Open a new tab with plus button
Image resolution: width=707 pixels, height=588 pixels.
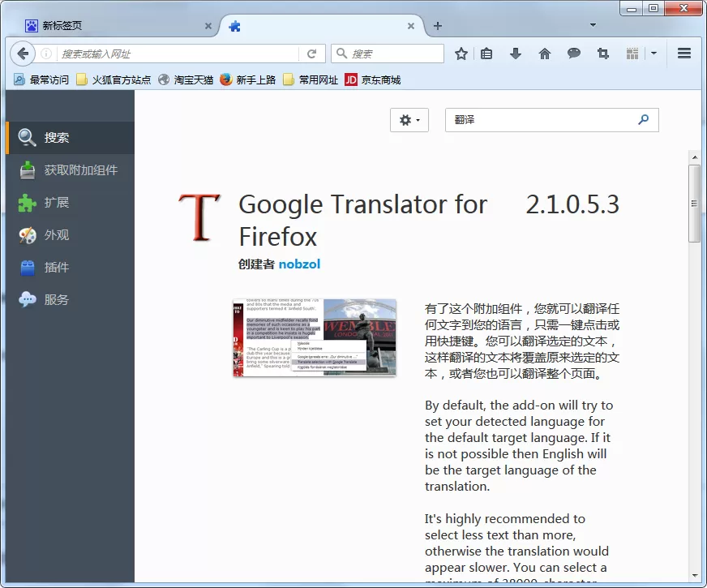437,26
